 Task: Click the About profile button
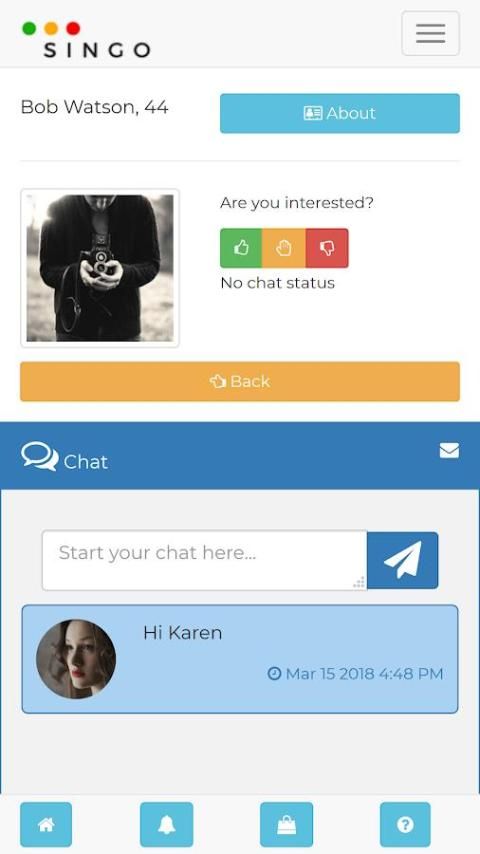[339, 113]
